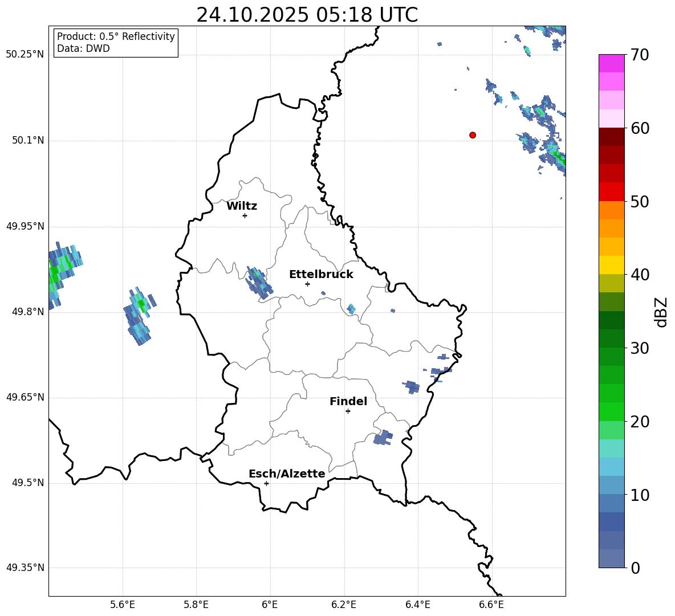Click the Findel cross marker
Image resolution: width=675 pixels, height=616 pixels.
coord(348,411)
